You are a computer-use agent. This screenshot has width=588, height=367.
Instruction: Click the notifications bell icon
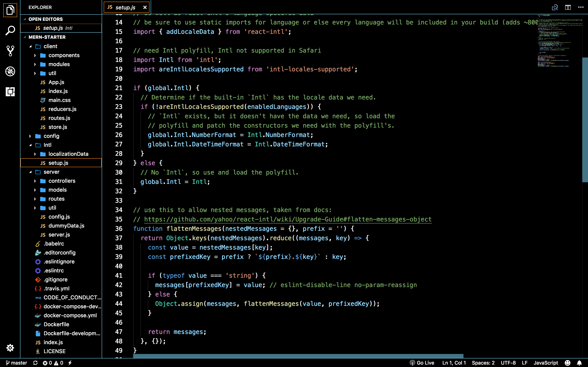pos(579,363)
